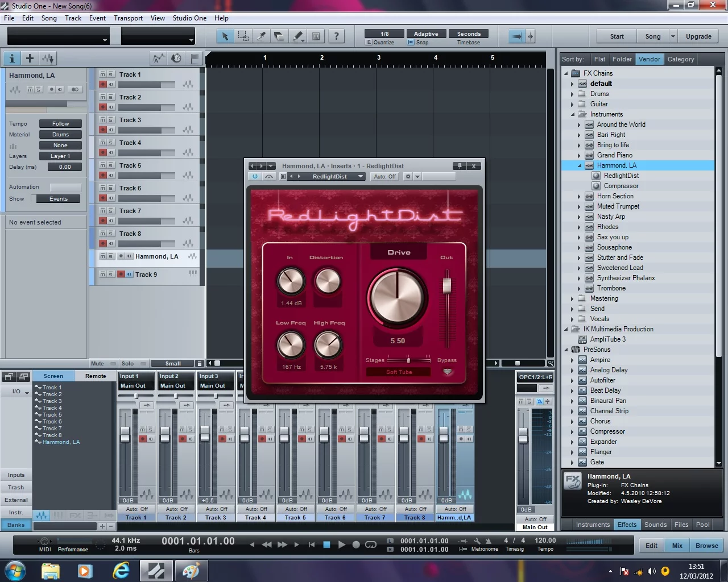The height and width of the screenshot is (582, 728).
Task: Click the pin icon on the RedlightDist window
Action: pyautogui.click(x=460, y=166)
